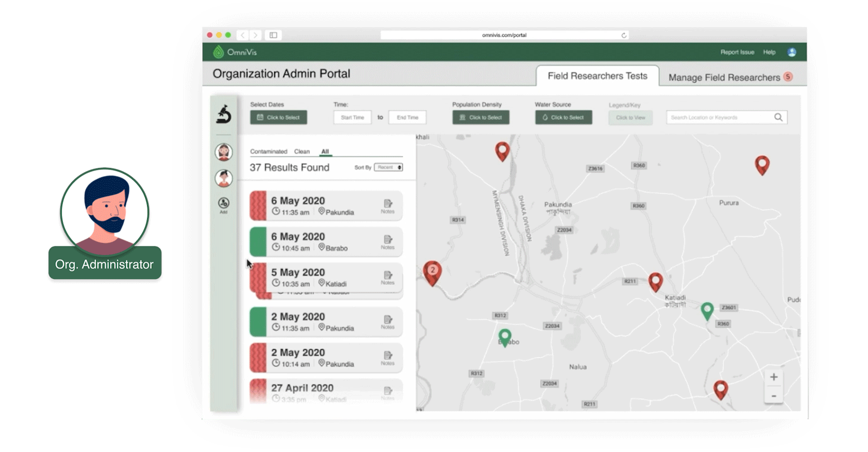This screenshot has height=452, width=868.
Task: Click the red map pin near Katiadi R211
Action: click(656, 281)
